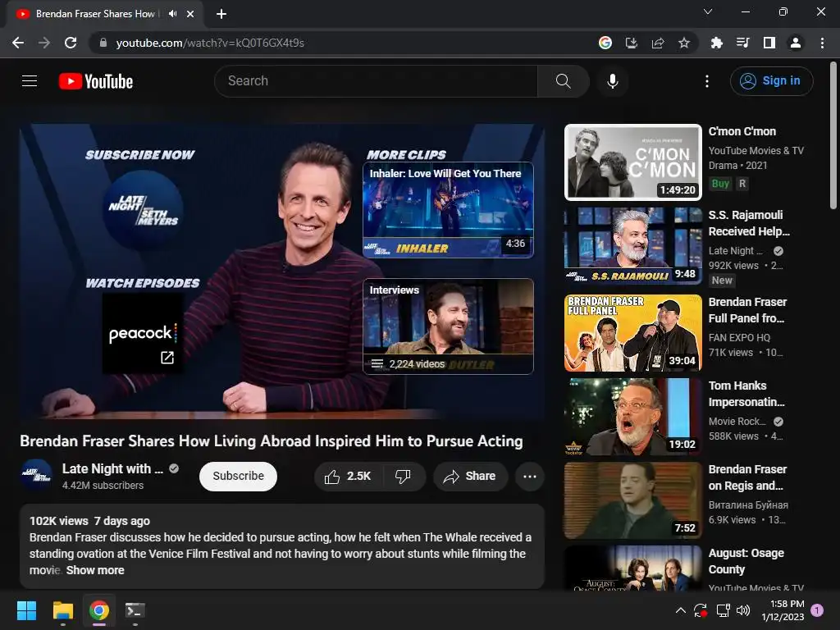
Task: Start voice search with microphone icon
Action: 612,81
